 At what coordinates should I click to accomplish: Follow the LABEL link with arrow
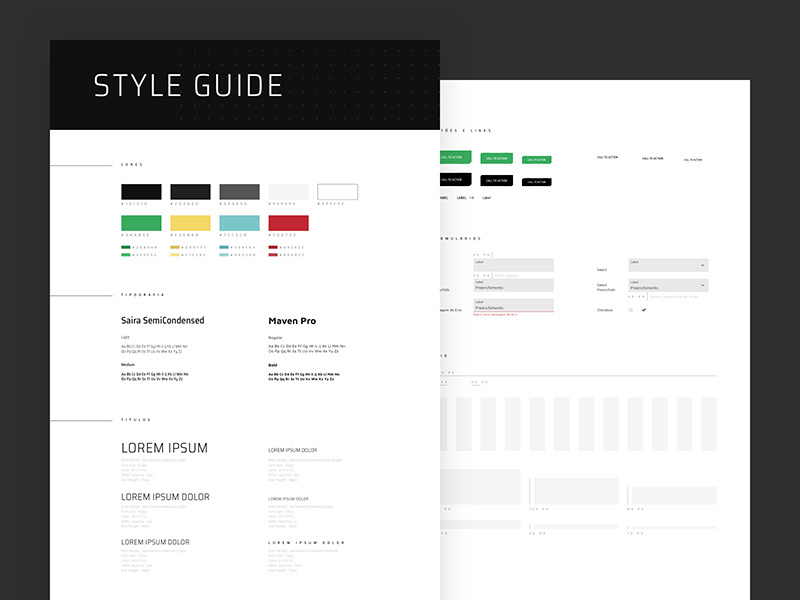pos(465,198)
